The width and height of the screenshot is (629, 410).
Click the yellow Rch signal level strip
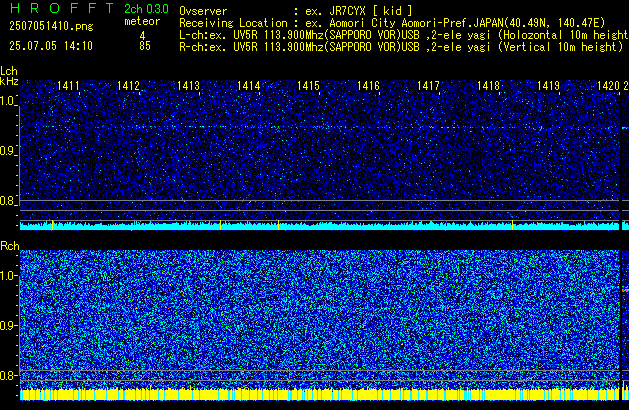click(x=319, y=394)
